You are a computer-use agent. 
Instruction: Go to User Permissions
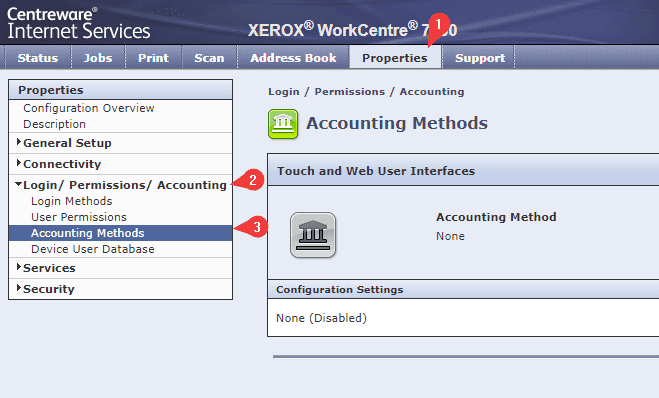(x=79, y=217)
